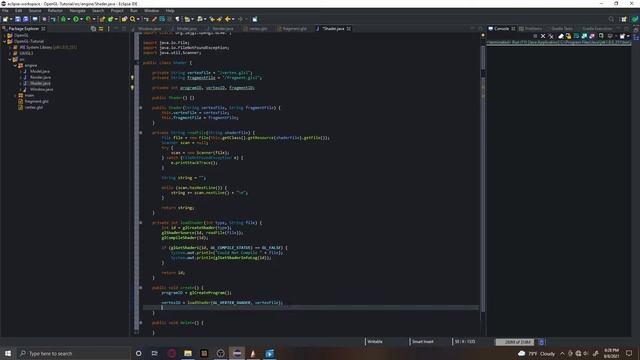This screenshot has height=360, width=640.
Task: Toggle Mark Occurrences pencil icon in toolbar
Action: click(x=154, y=19)
